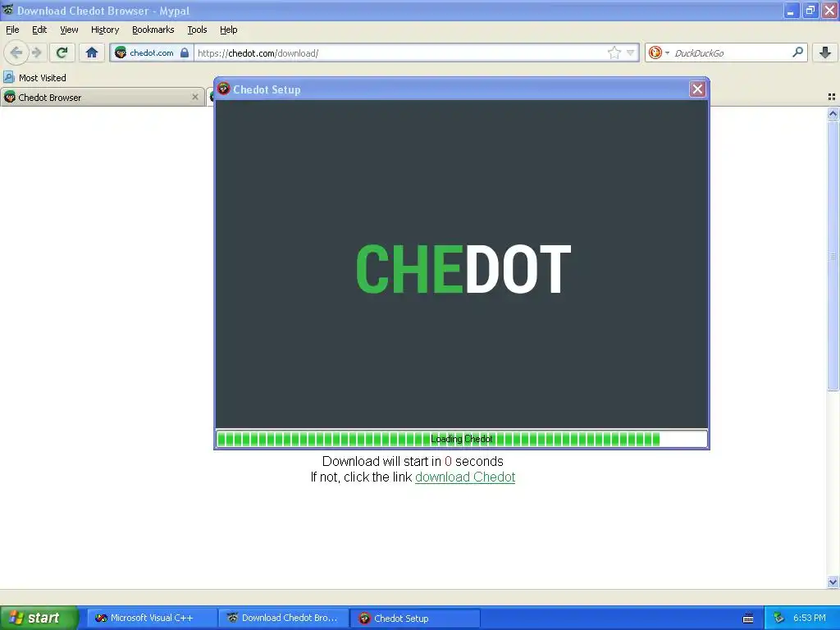This screenshot has height=630, width=840.
Task: Close the Chedot Browser tab
Action: [195, 97]
